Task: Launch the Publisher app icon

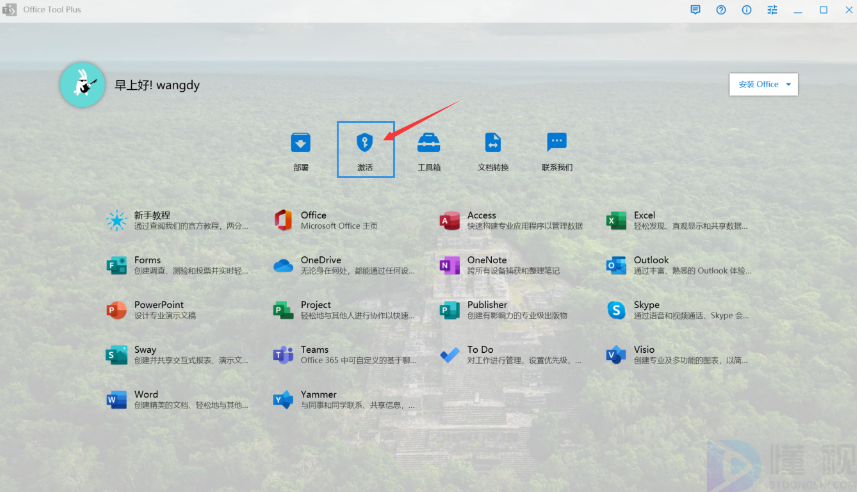Action: point(450,310)
